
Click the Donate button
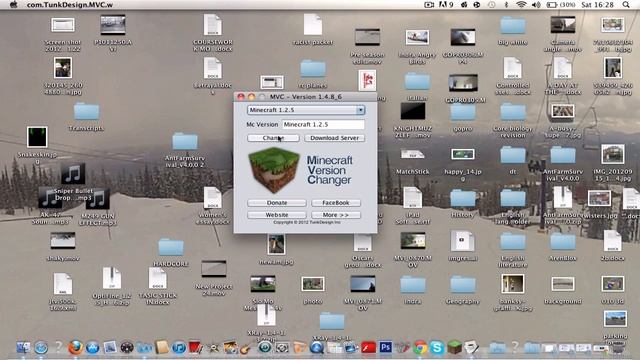coord(277,203)
